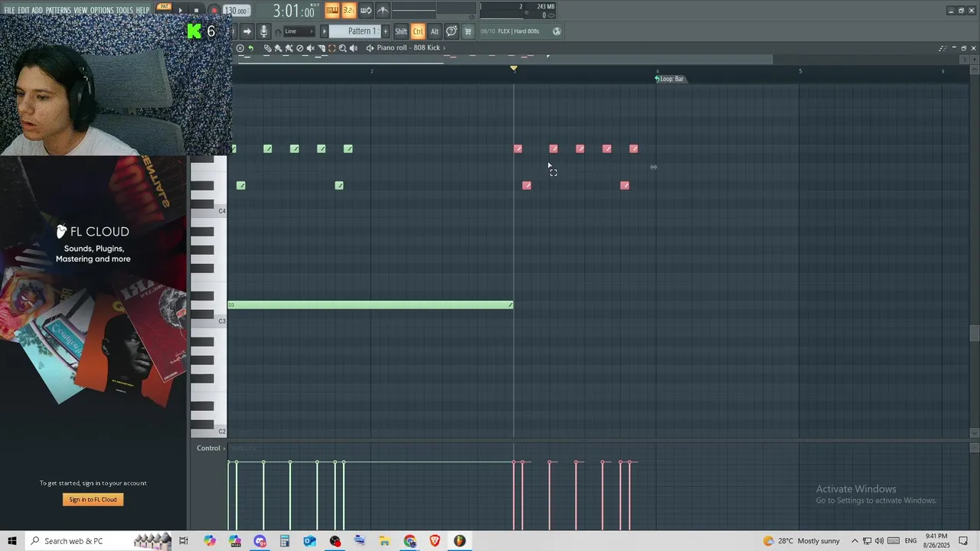This screenshot has height=551, width=980.
Task: Click the yellow playhead marker on timeline
Action: (x=514, y=69)
